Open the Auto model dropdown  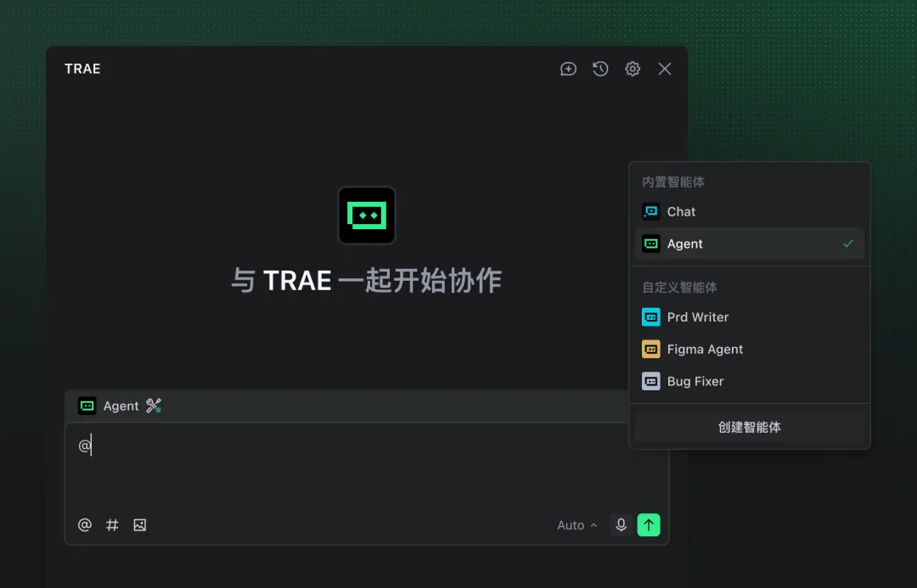(x=577, y=525)
